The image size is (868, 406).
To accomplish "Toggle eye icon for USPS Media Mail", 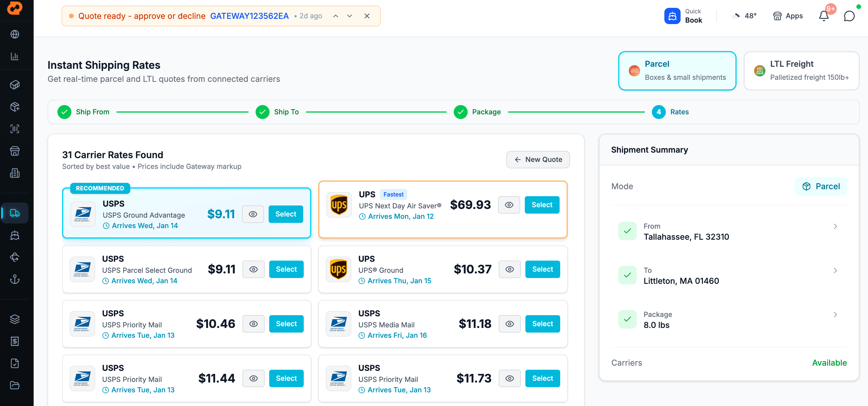I will coord(509,324).
